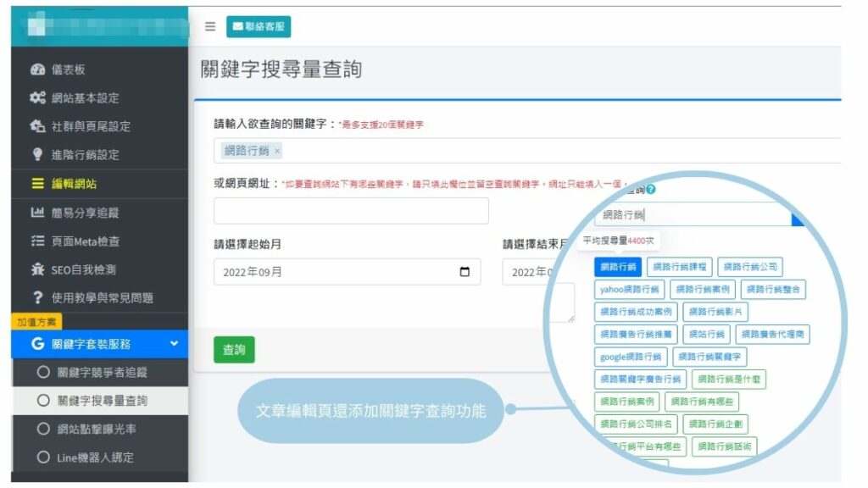Pick the 網路行銷公司排名 tag

[636, 424]
